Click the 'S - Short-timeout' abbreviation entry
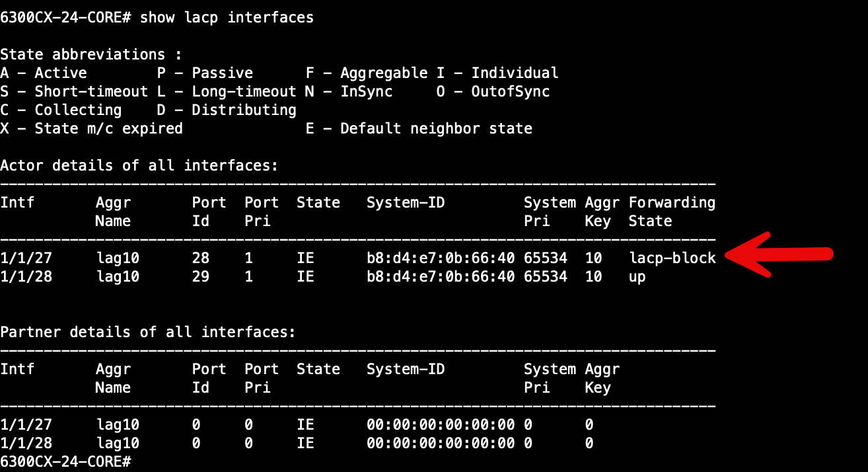The height and width of the screenshot is (472, 868). click(x=74, y=91)
